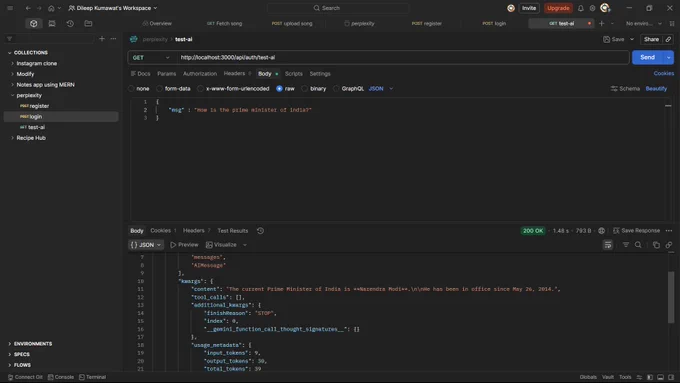Image resolution: width=680 pixels, height=383 pixels.
Task: Click the Invite button
Action: (x=529, y=8)
